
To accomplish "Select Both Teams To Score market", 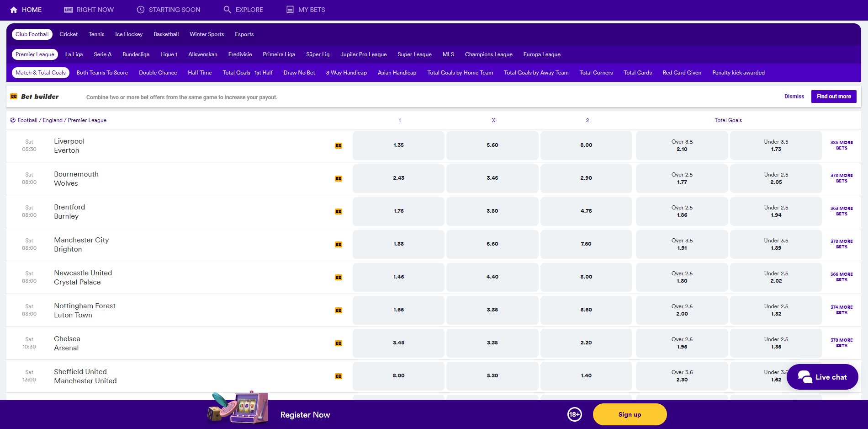I will [x=102, y=73].
